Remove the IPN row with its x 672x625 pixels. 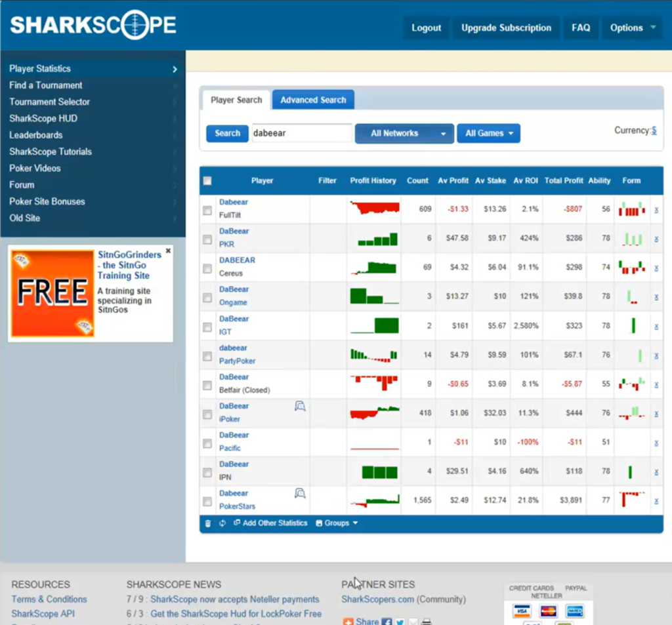pos(656,472)
